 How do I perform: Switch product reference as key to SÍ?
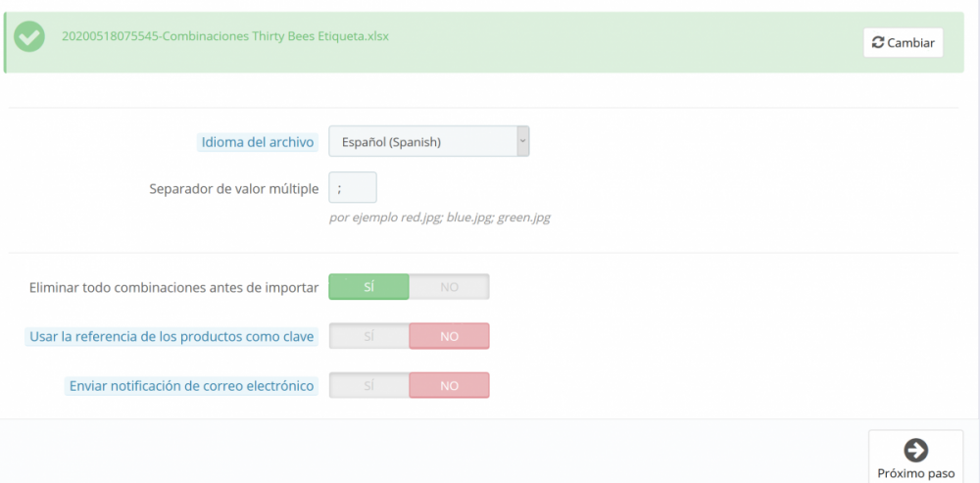coord(368,336)
